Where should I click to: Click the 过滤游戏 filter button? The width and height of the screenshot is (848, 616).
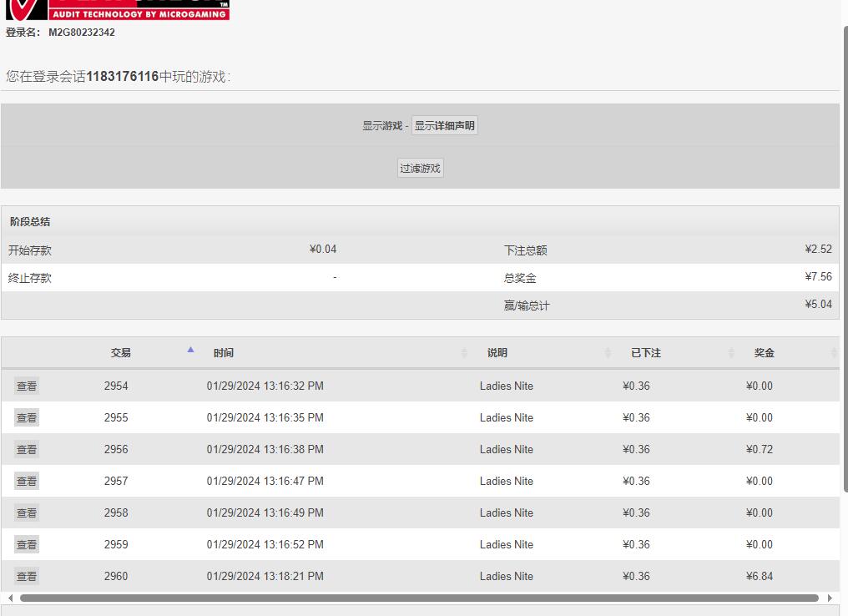click(420, 169)
